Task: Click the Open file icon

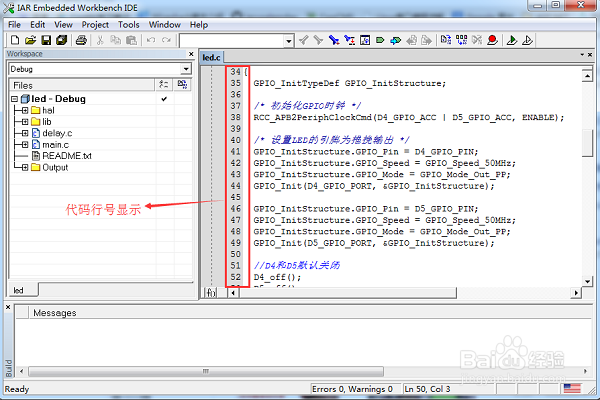Action: point(31,40)
